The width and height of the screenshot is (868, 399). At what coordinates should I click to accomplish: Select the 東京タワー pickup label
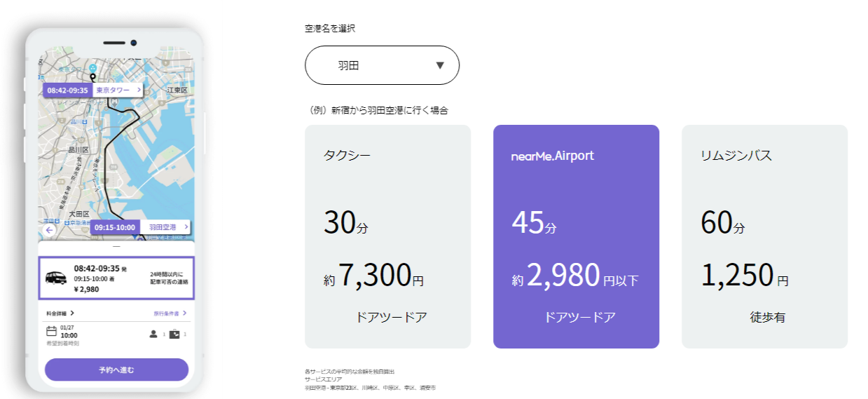[118, 90]
